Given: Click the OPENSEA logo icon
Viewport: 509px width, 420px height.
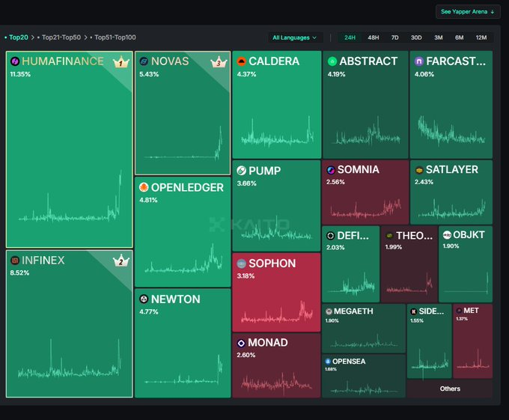Looking at the screenshot, I should (328, 362).
